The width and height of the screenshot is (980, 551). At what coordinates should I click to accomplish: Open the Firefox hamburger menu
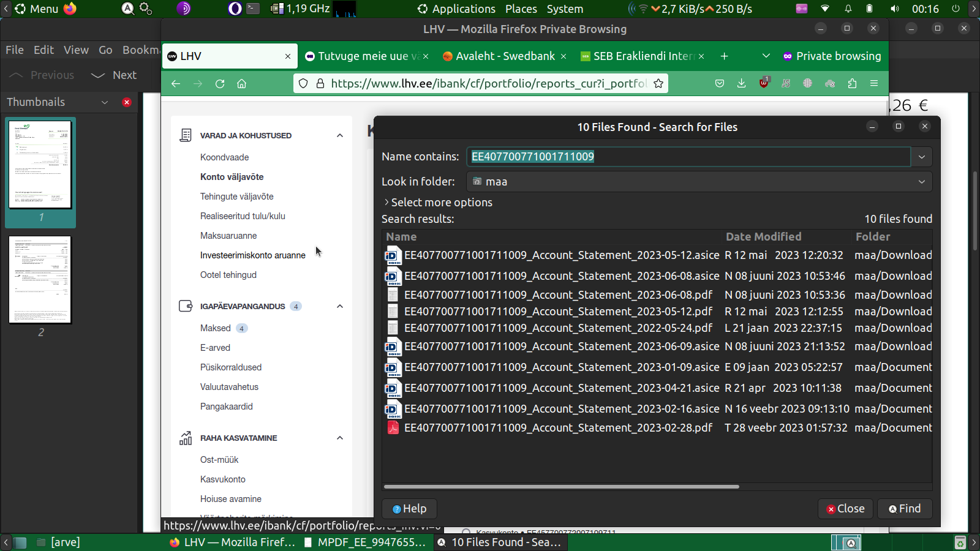pyautogui.click(x=874, y=84)
